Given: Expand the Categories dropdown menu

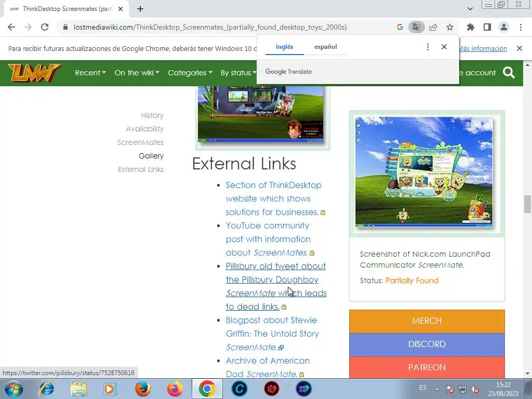Looking at the screenshot, I should [x=190, y=73].
